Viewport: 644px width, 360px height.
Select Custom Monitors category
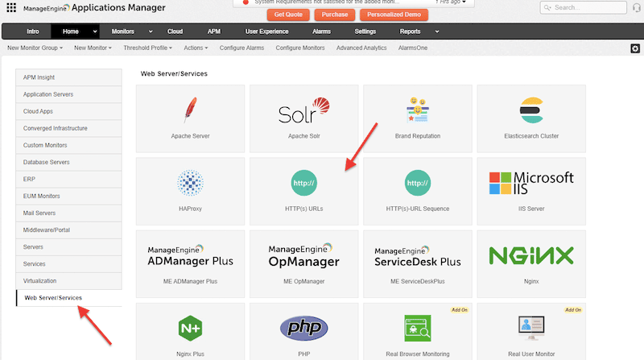click(68, 145)
